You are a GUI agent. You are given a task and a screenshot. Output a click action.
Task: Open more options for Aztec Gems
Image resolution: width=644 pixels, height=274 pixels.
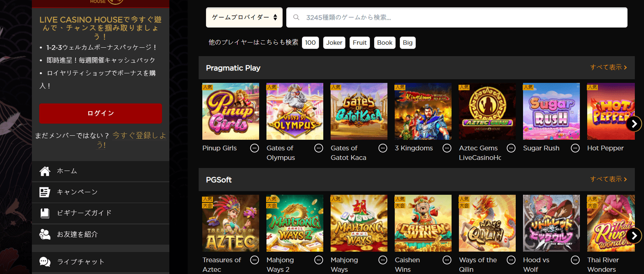click(x=511, y=148)
